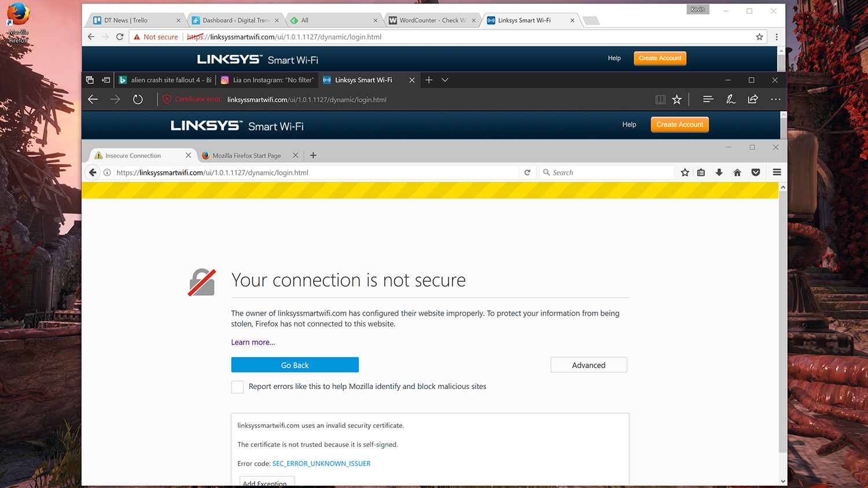The image size is (868, 488).
Task: Click Help link in Edge window
Action: (x=629, y=124)
